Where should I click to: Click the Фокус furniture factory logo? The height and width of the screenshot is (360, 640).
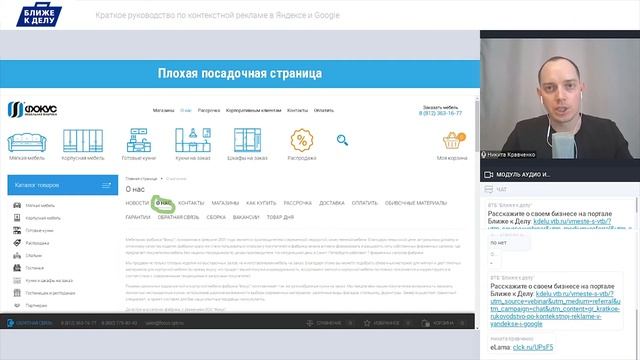click(32, 109)
